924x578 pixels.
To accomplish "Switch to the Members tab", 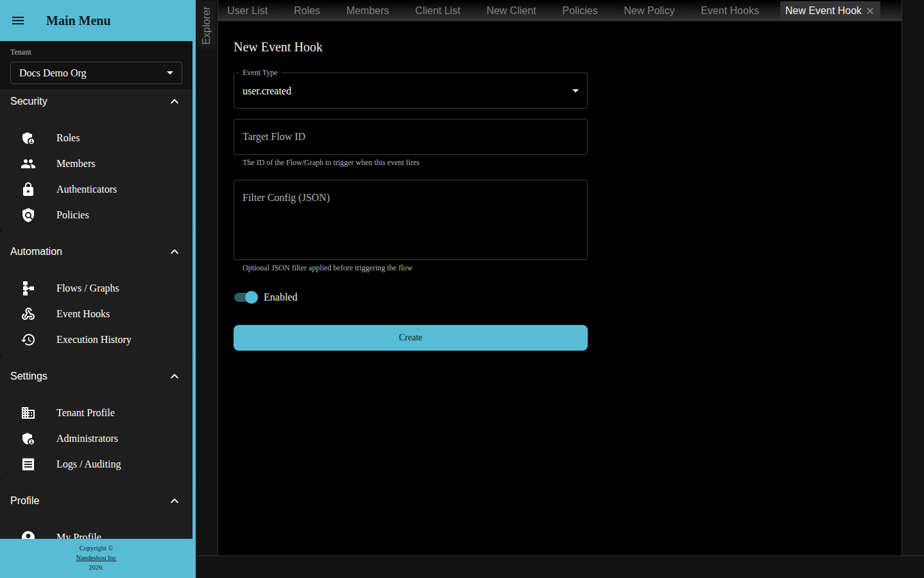I will [x=368, y=11].
